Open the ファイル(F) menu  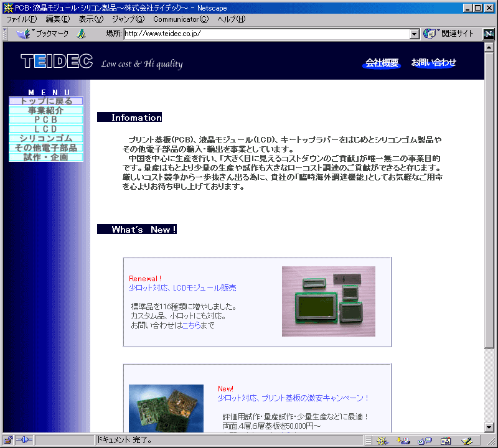(x=22, y=19)
